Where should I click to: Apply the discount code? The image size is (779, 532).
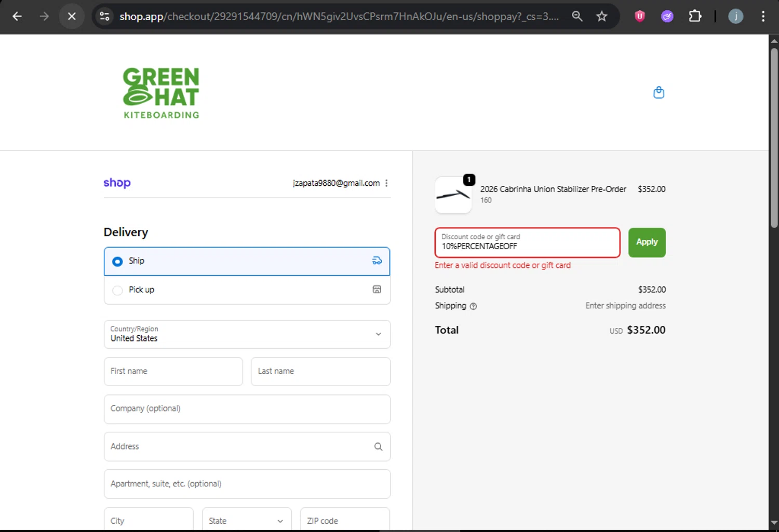(x=647, y=242)
